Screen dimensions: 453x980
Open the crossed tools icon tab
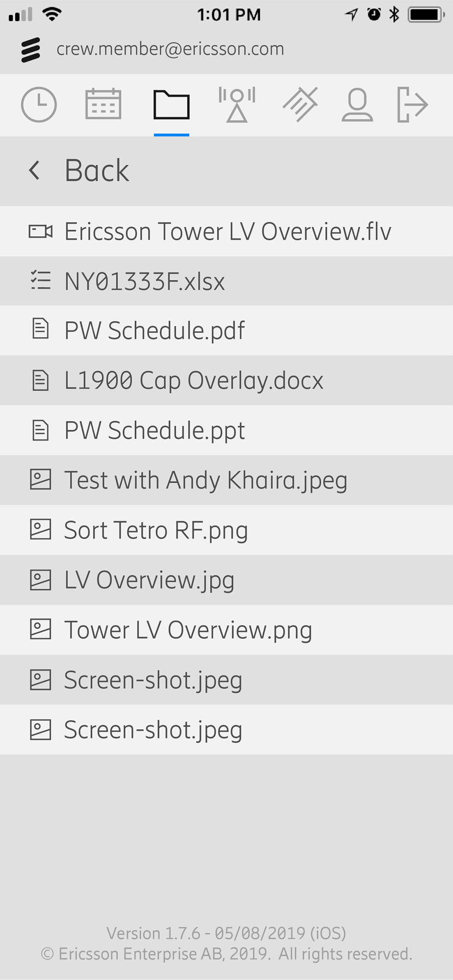click(x=300, y=104)
